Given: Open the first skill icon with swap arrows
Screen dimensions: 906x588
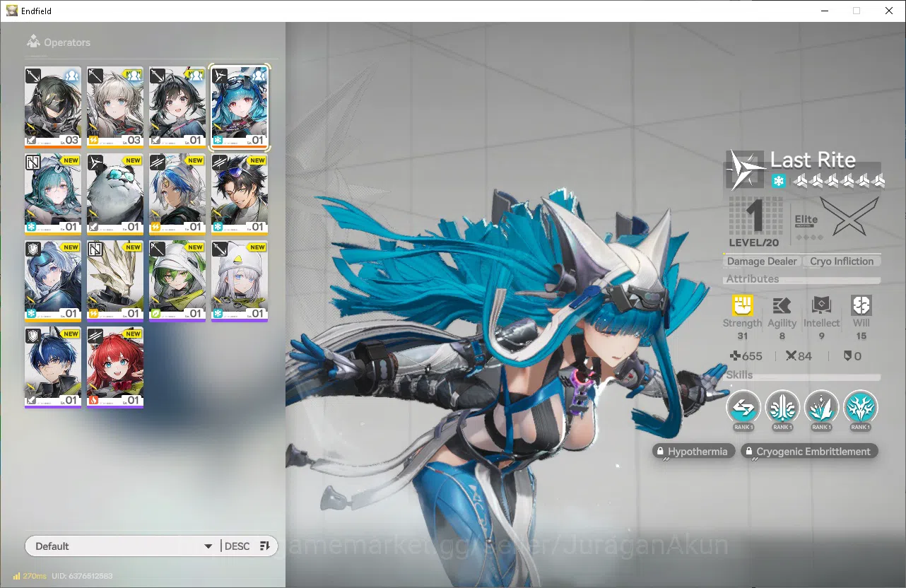Looking at the screenshot, I should pos(743,406).
